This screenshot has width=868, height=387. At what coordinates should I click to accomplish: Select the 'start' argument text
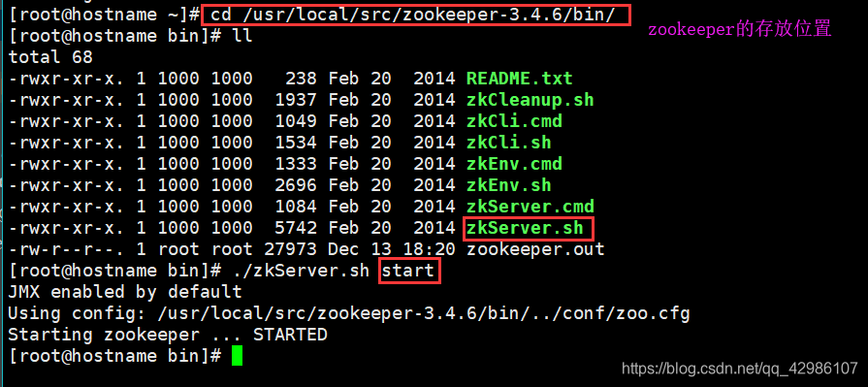(x=408, y=271)
